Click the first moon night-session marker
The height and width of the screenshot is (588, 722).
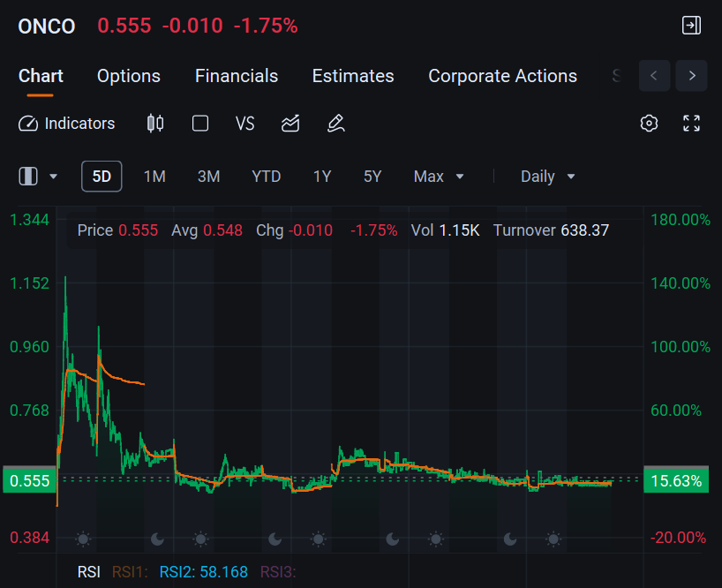157,539
